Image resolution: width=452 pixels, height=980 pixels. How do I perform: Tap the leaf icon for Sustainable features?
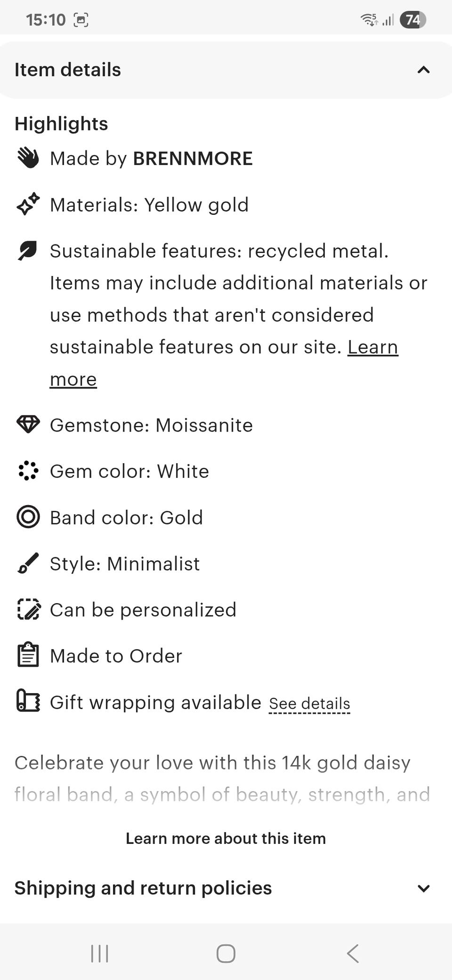click(28, 251)
